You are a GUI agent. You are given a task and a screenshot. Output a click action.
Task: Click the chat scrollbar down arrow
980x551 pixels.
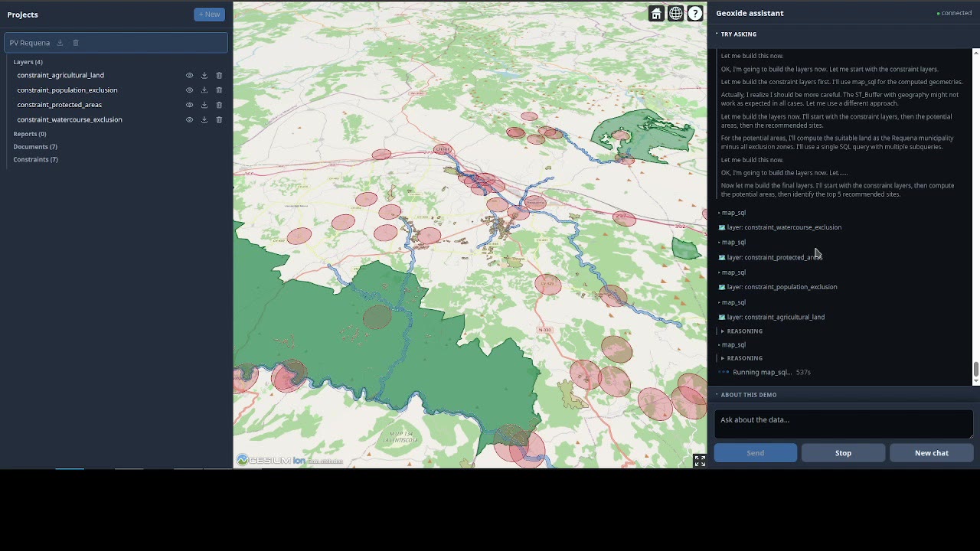(975, 381)
